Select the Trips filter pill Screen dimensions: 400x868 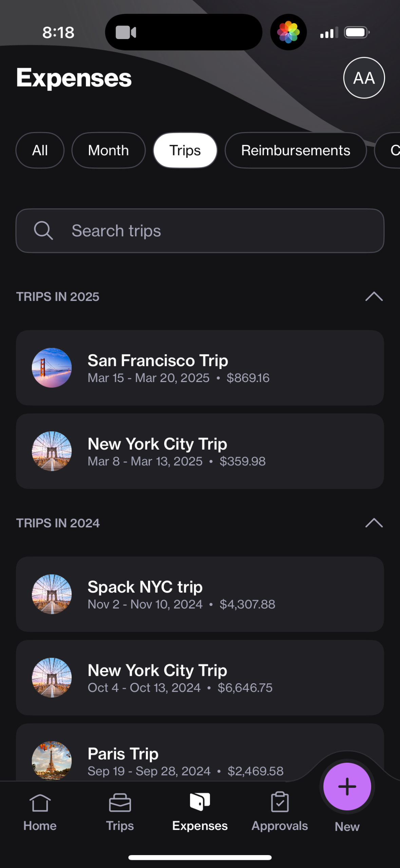185,150
